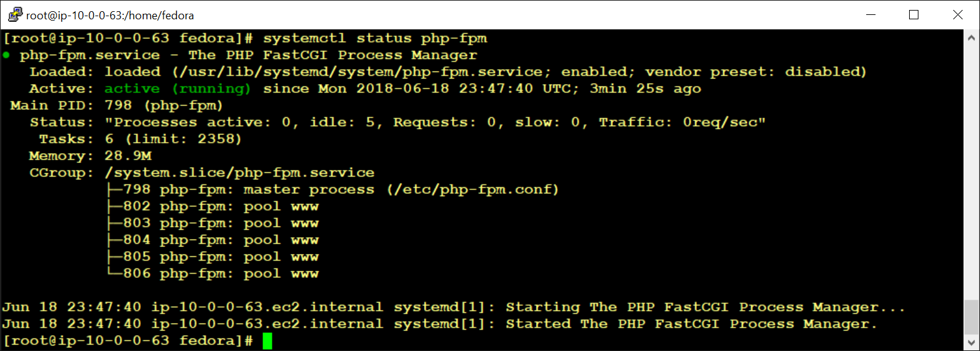Minimize the PuTTY terminal window

pyautogui.click(x=871, y=15)
